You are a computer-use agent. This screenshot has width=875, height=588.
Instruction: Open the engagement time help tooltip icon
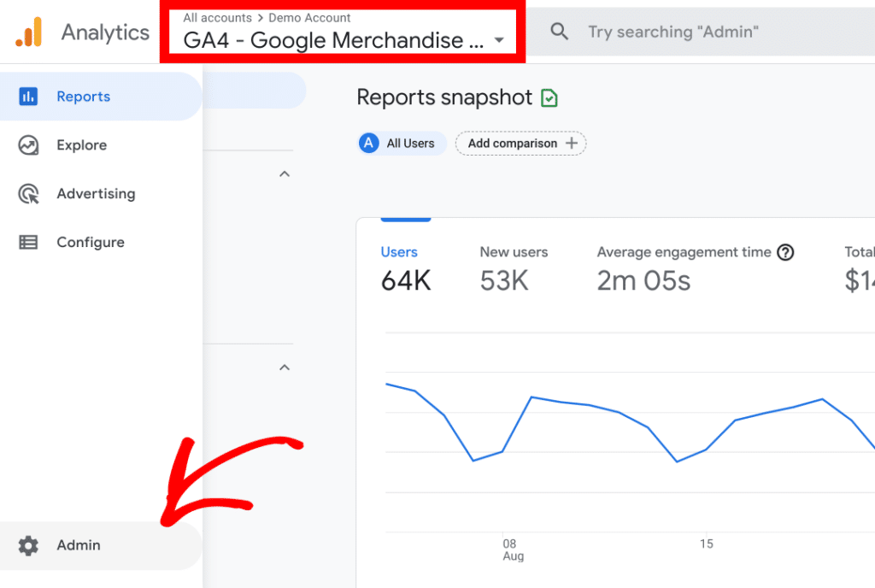coord(785,252)
